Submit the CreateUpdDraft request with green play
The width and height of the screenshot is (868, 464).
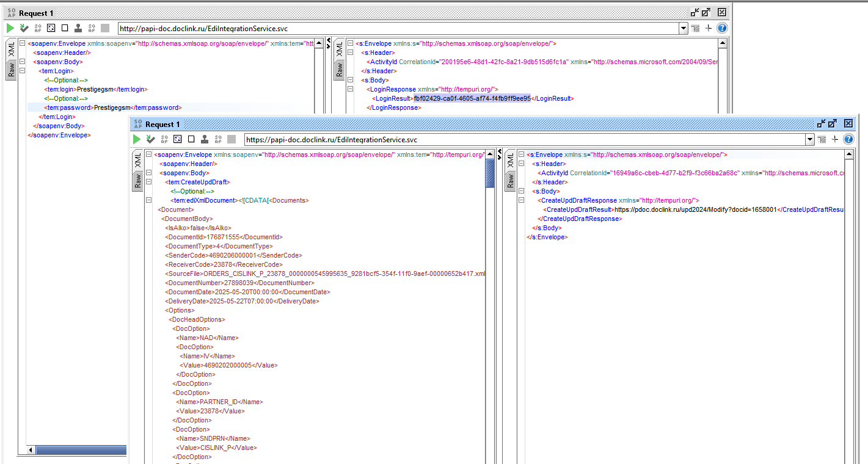(x=137, y=139)
